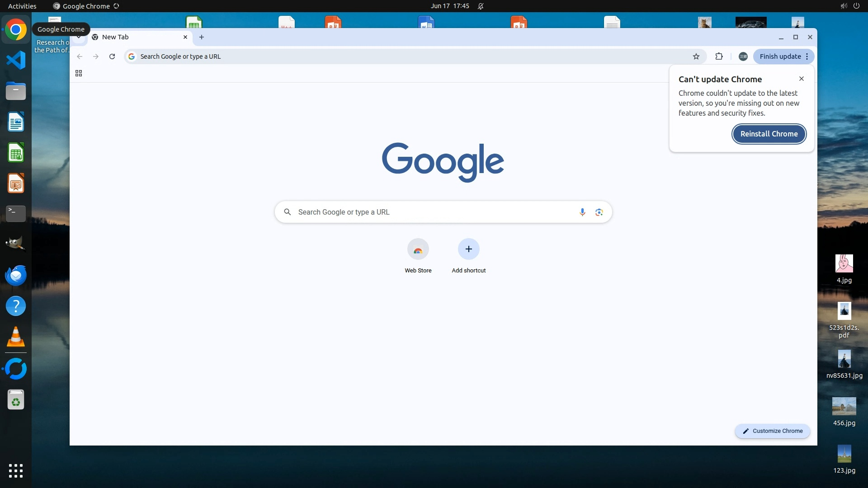Open the 456.jpg desktop thumbnail

(844, 407)
